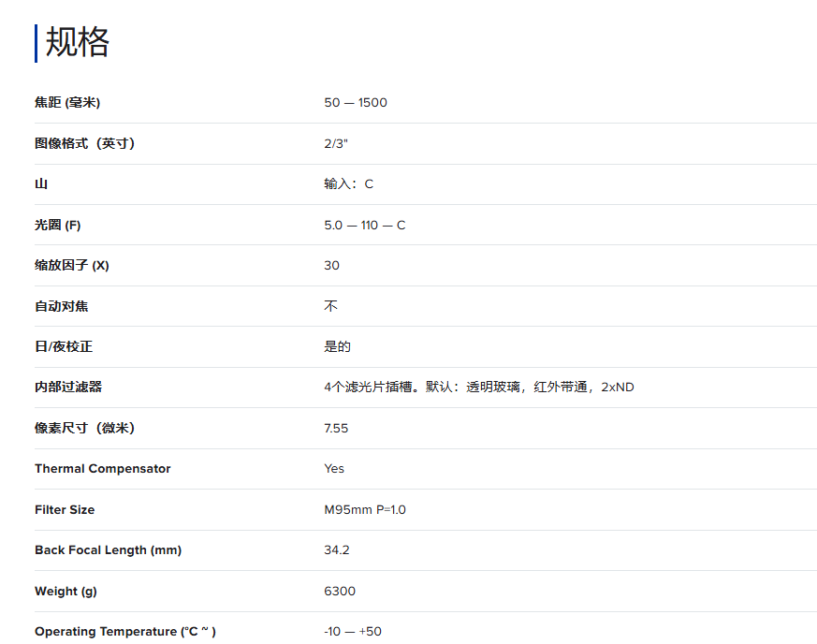Click the Operating Temperature label
Viewport: 817px width, 644px height.
(x=125, y=632)
